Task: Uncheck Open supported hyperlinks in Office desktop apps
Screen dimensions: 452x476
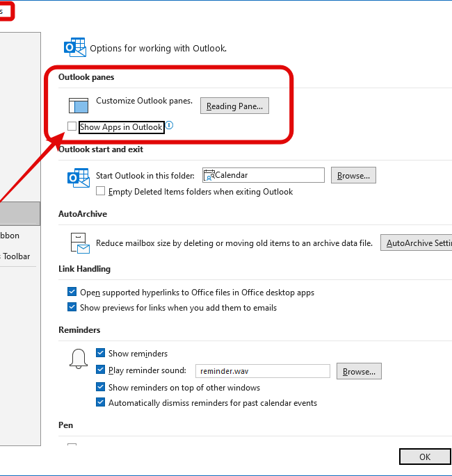Action: [72, 292]
